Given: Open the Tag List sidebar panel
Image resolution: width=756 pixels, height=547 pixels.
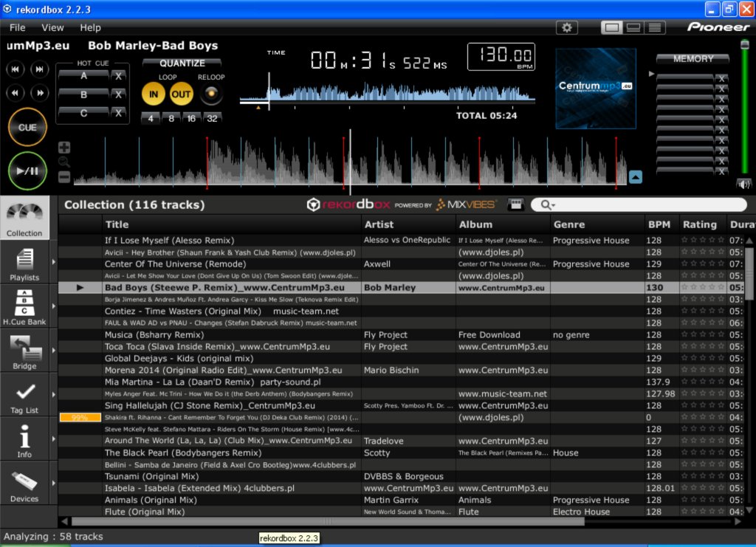Looking at the screenshot, I should pyautogui.click(x=24, y=396).
